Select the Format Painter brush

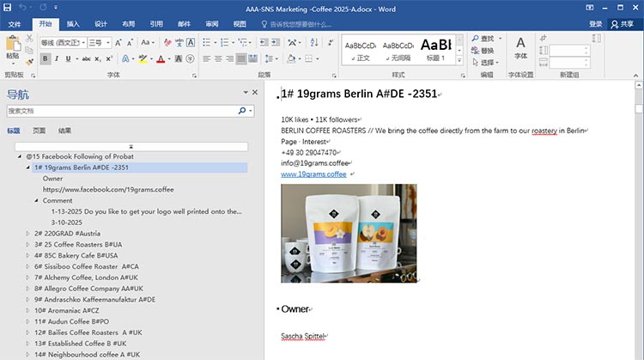[x=29, y=62]
